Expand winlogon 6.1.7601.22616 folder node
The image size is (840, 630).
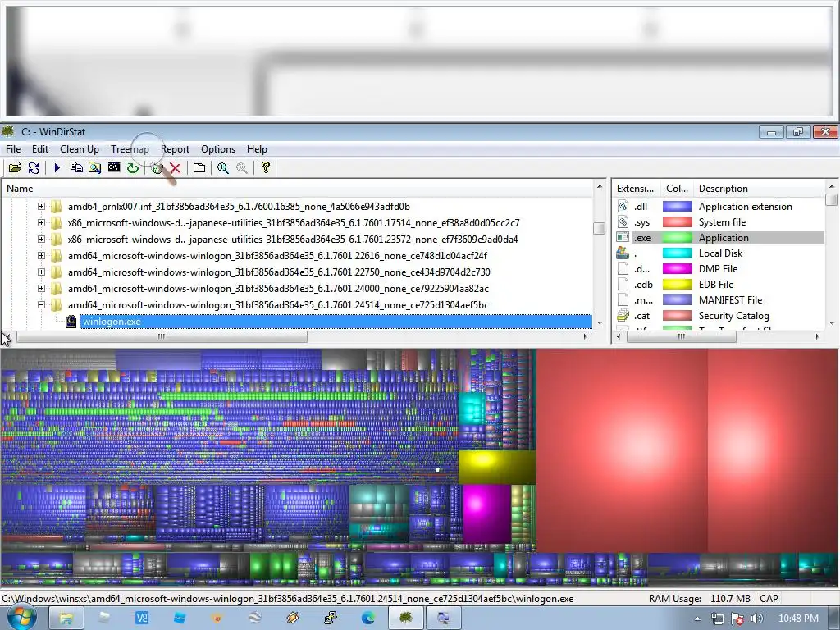coord(41,256)
